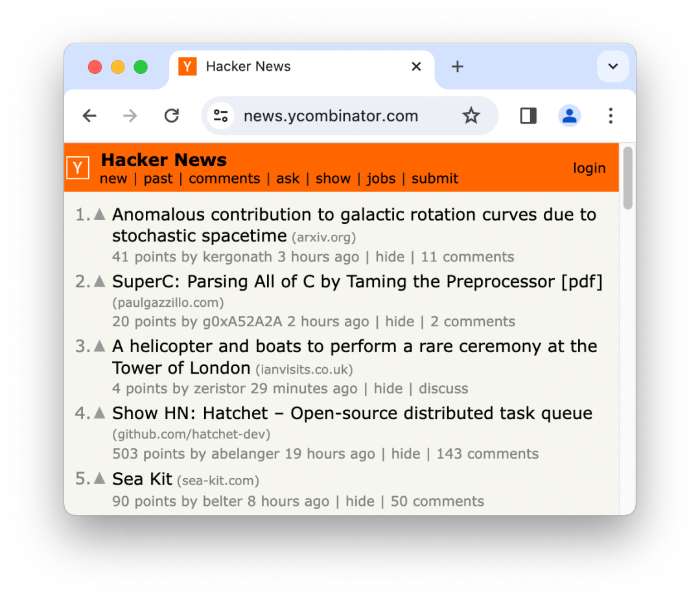Open the Chrome profile avatar menu
700x600 pixels.
569,115
